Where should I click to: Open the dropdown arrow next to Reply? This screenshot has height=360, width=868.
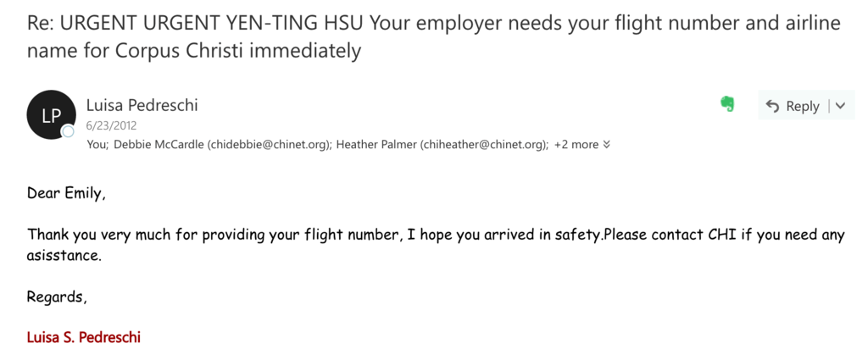click(x=841, y=106)
